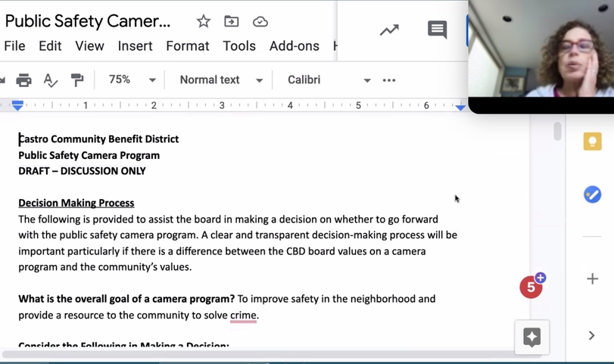Click the DRAFT – DISCUSSION ONLY line
This screenshot has height=364, width=614.
click(82, 171)
